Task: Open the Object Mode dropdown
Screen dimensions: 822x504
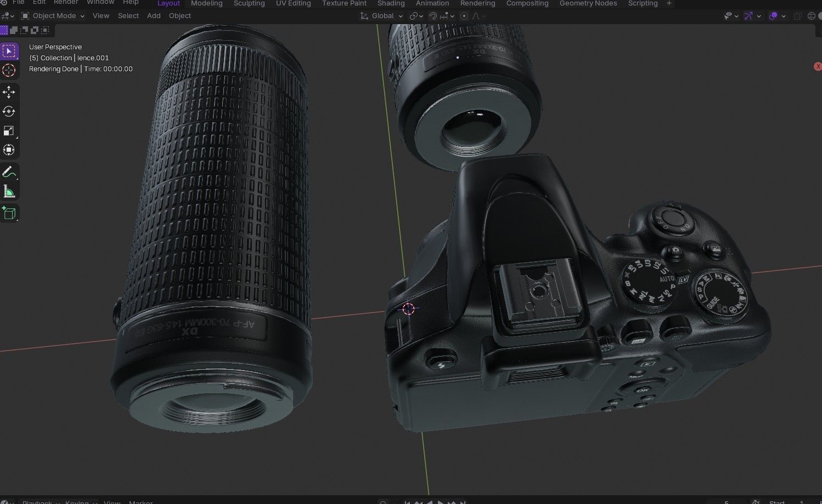Action: click(53, 16)
